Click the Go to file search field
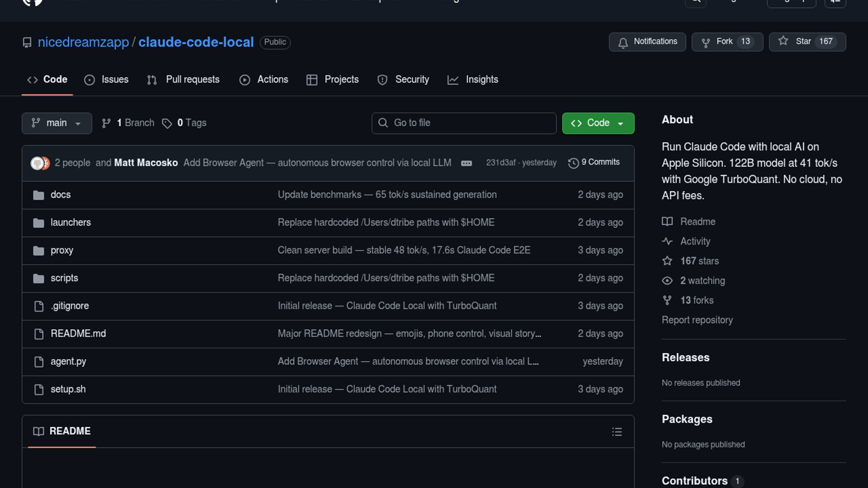Viewport: 868px width, 488px height. [x=464, y=123]
